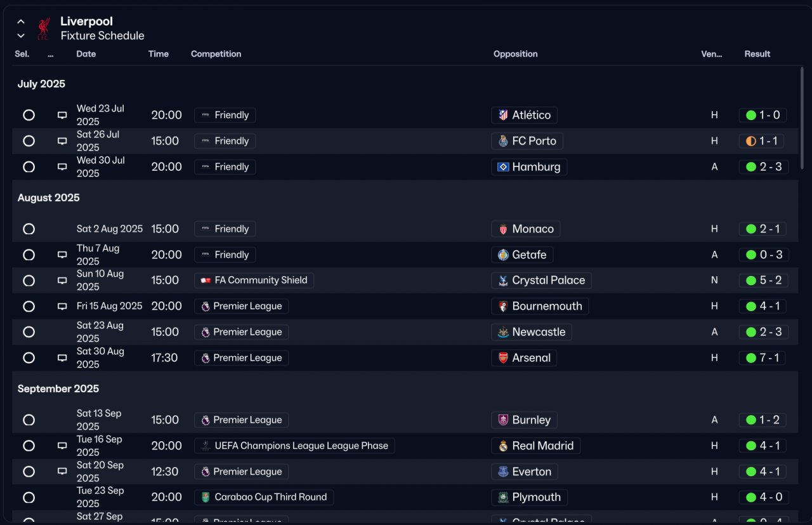Select the Newcastle fixture radio button

(29, 332)
